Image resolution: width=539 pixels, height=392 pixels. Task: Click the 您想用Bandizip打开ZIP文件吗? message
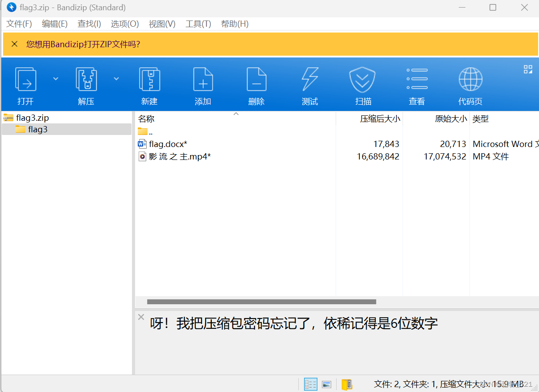coord(83,44)
